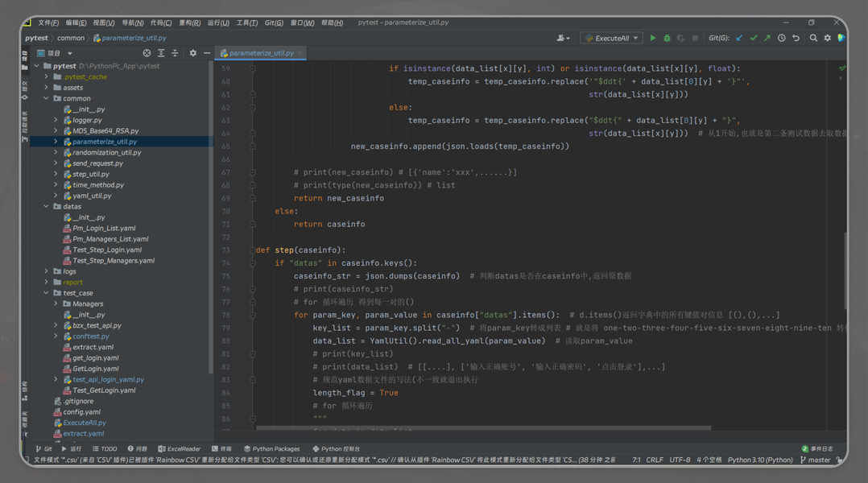
Task: Open Search Everywhere magnifier icon
Action: [x=813, y=38]
